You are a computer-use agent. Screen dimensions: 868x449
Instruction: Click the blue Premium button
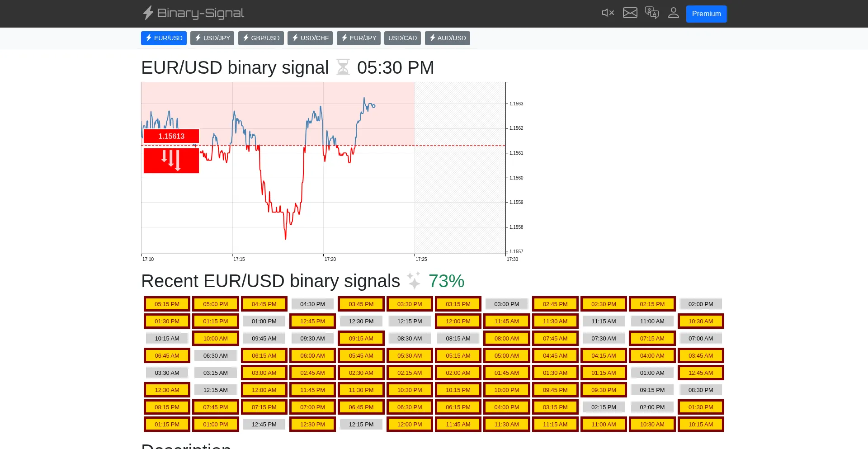706,14
